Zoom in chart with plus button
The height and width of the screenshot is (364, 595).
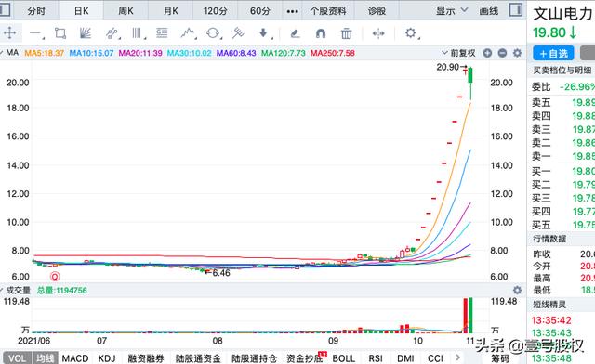click(487, 53)
